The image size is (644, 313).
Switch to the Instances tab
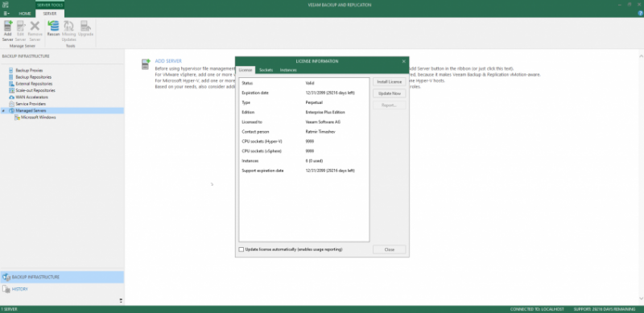tap(288, 70)
